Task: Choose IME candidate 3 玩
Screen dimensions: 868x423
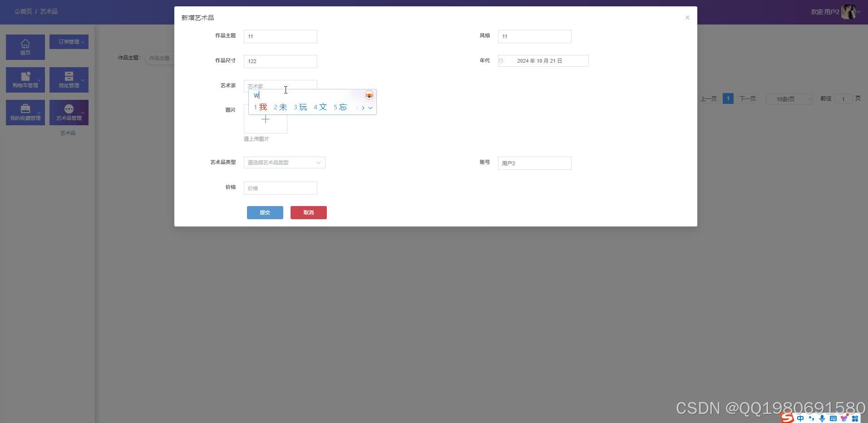Action: tap(301, 107)
